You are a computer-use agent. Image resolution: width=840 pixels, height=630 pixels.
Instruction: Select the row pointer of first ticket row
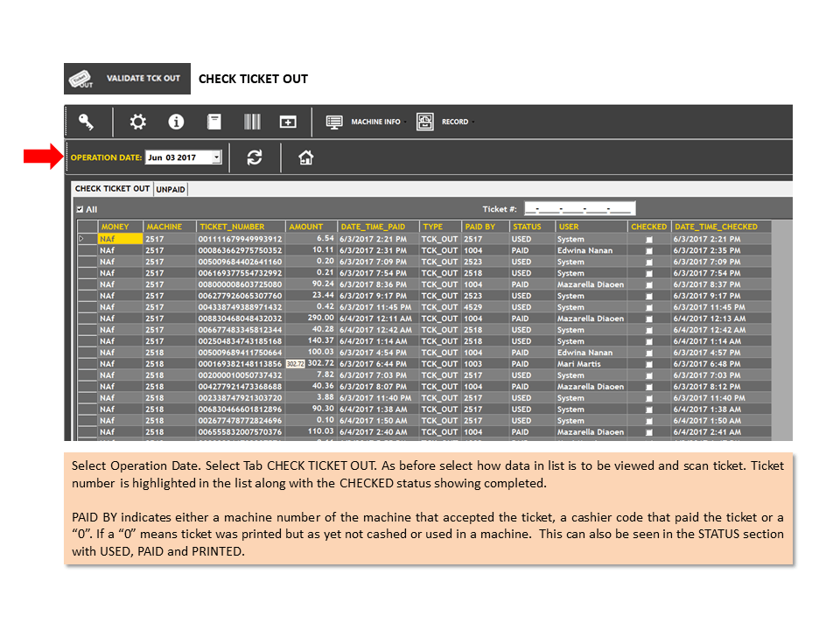pos(87,239)
